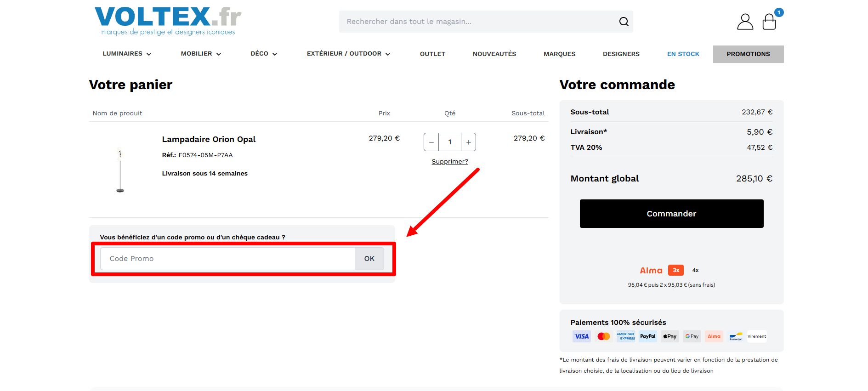Viewport: 868px width, 391px height.
Task: Select the American Express logo
Action: tap(626, 336)
